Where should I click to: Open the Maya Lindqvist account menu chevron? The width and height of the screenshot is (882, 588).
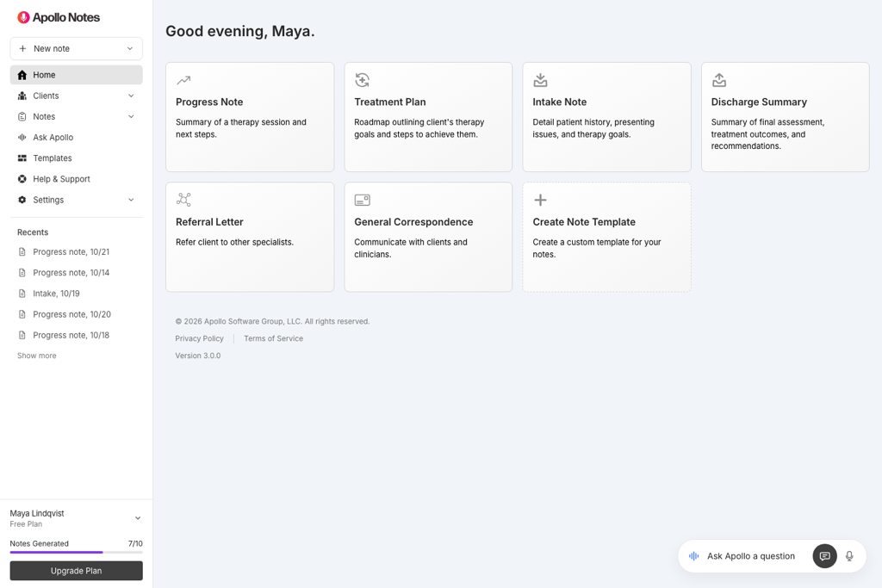[138, 518]
